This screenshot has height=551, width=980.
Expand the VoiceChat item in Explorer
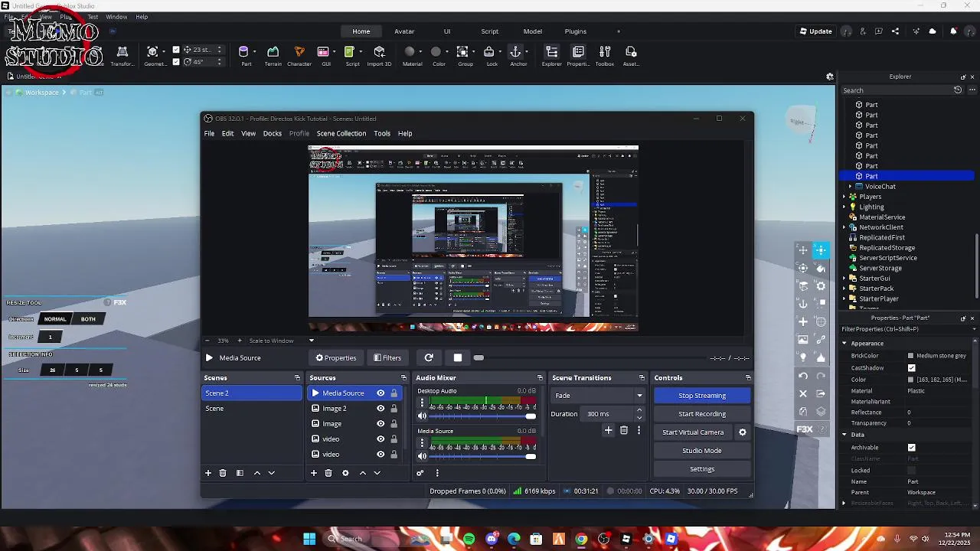[x=850, y=187]
